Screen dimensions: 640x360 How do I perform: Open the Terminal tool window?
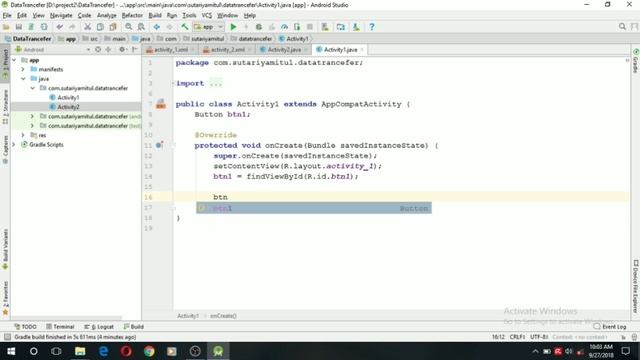tap(60, 327)
